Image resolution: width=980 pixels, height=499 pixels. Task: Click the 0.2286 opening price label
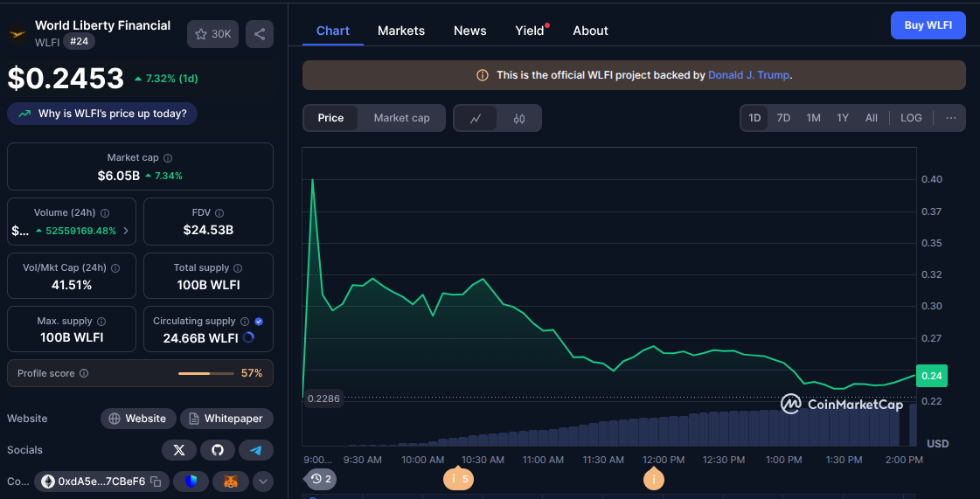tap(323, 398)
